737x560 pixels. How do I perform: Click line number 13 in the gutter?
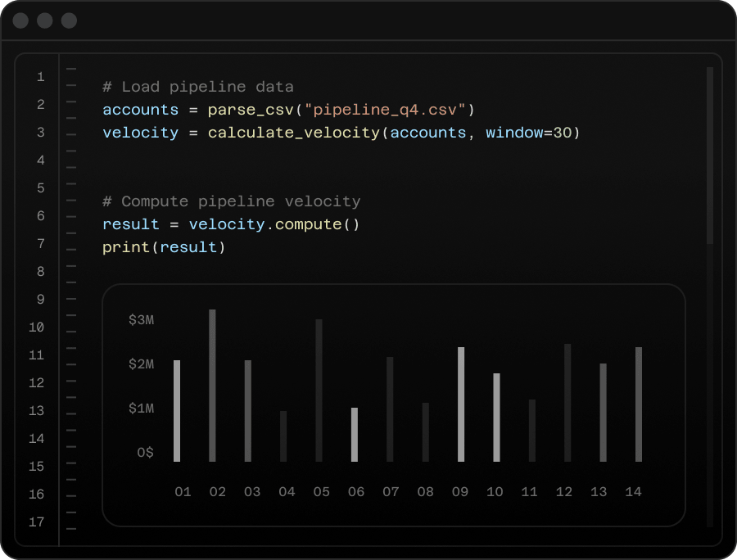pos(37,411)
